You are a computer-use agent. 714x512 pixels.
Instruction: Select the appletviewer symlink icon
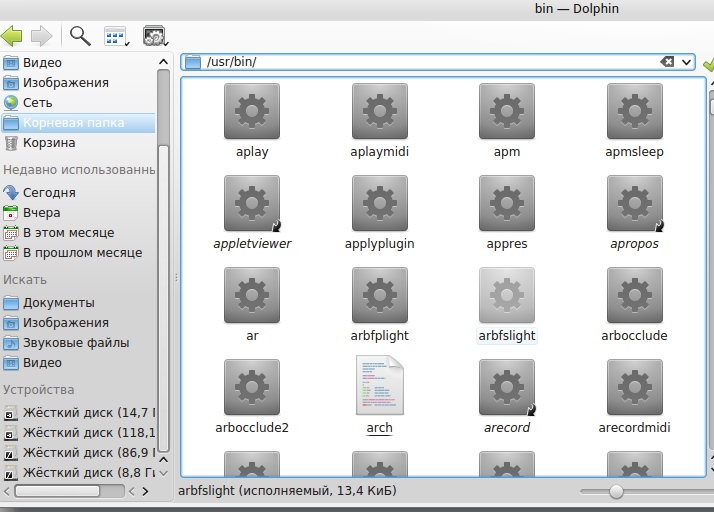[x=252, y=203]
